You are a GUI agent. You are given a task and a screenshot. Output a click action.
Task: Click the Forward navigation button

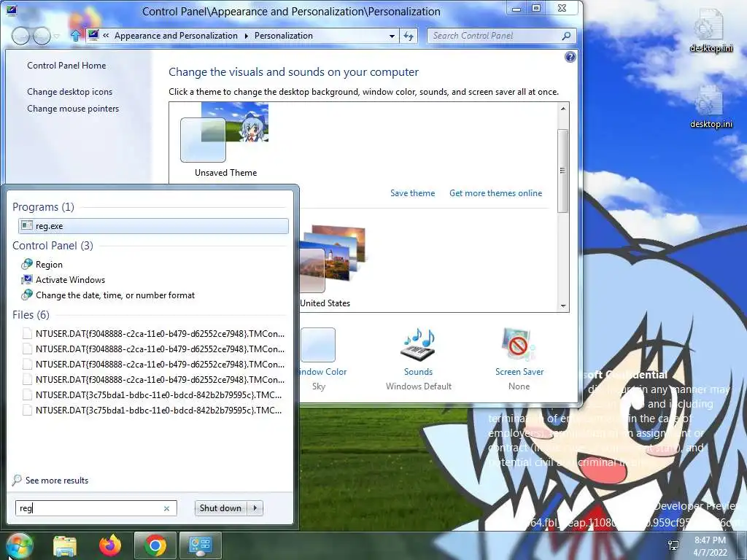[42, 36]
